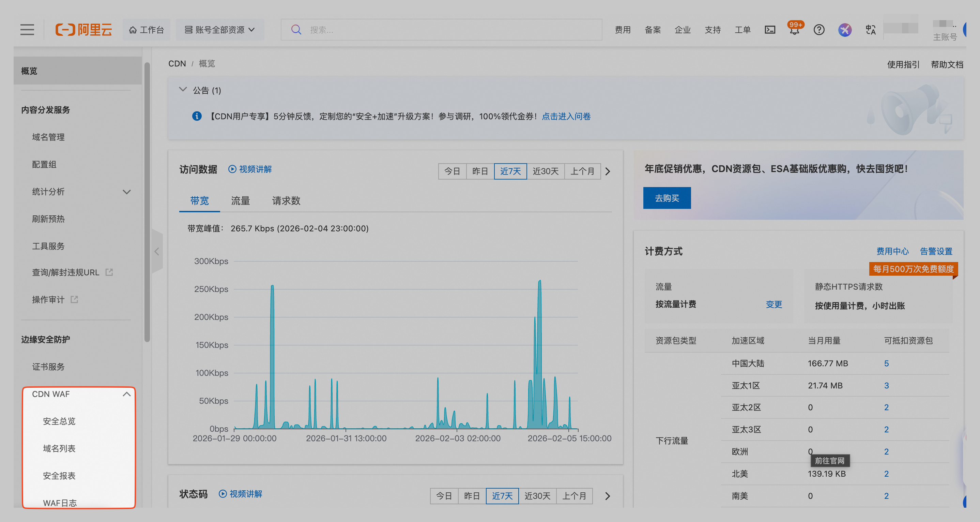Image resolution: width=980 pixels, height=522 pixels.
Task: Open the 告警设置 link
Action: pos(936,251)
